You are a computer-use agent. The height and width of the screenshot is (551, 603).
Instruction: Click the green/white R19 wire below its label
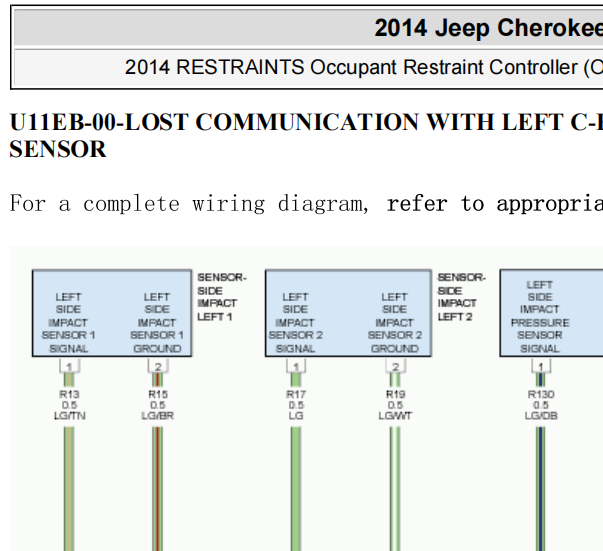[x=395, y=489]
